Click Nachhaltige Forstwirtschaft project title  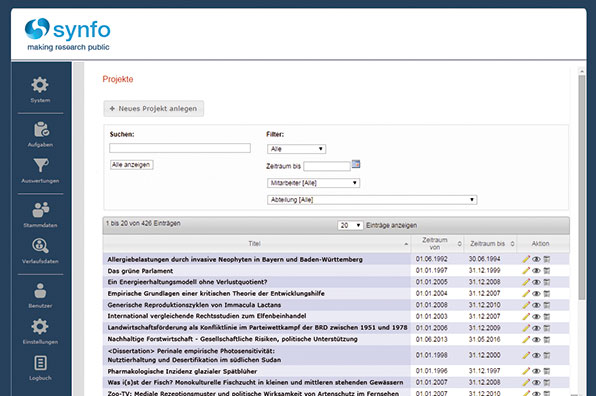click(232, 339)
